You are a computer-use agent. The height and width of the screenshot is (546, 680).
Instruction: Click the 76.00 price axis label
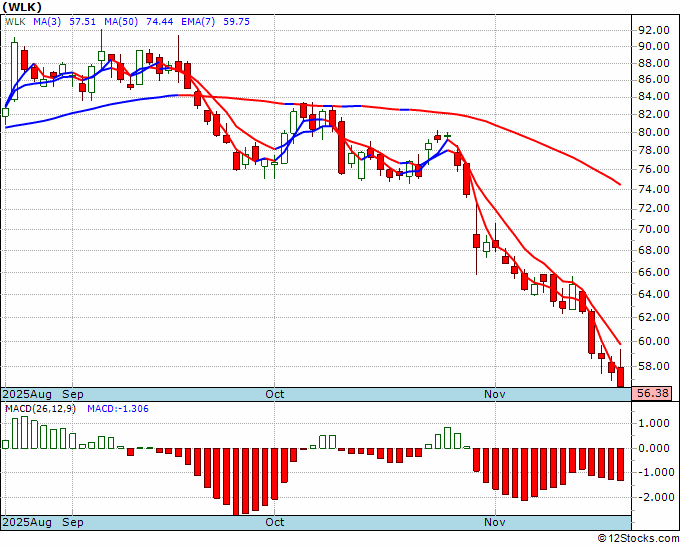point(654,170)
